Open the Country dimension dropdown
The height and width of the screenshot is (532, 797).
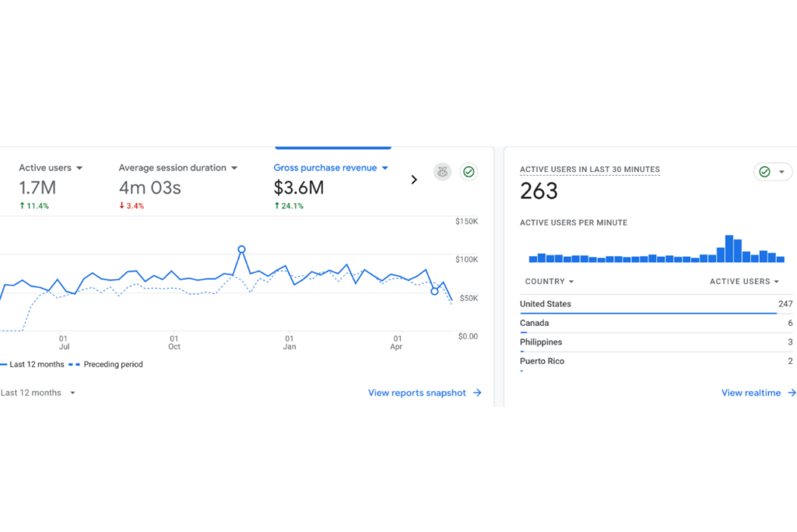point(549,282)
